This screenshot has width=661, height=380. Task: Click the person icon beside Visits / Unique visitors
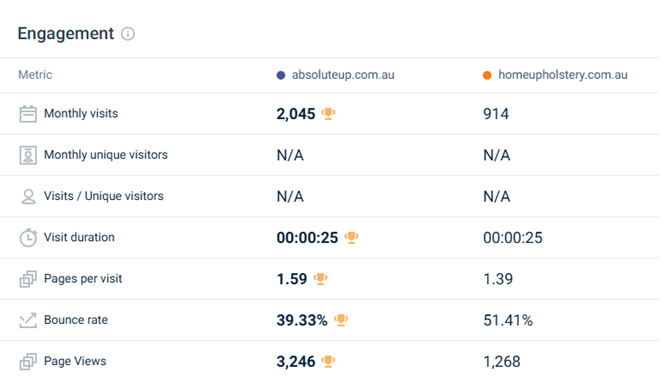point(28,197)
